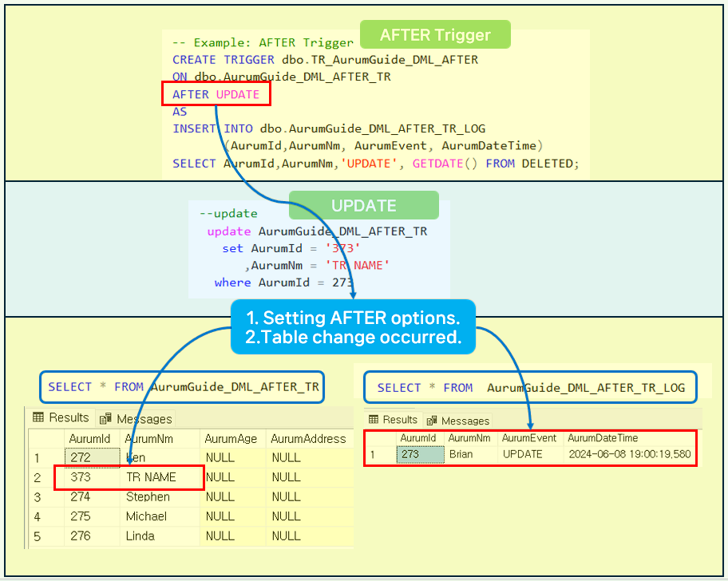Image resolution: width=728 pixels, height=581 pixels.
Task: Select cell 274 in the AurumId column
Action: (x=92, y=496)
